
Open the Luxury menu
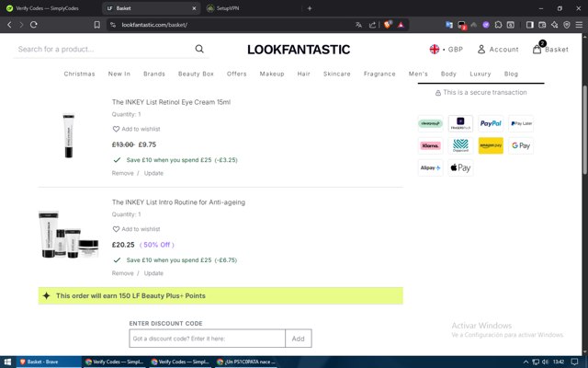click(x=481, y=74)
